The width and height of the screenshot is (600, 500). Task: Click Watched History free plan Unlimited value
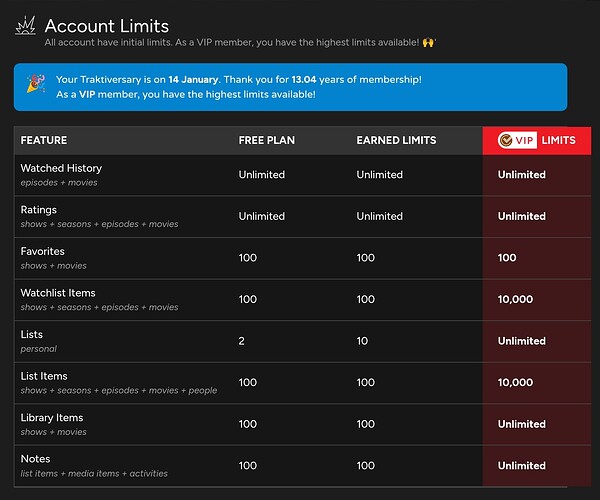click(262, 175)
